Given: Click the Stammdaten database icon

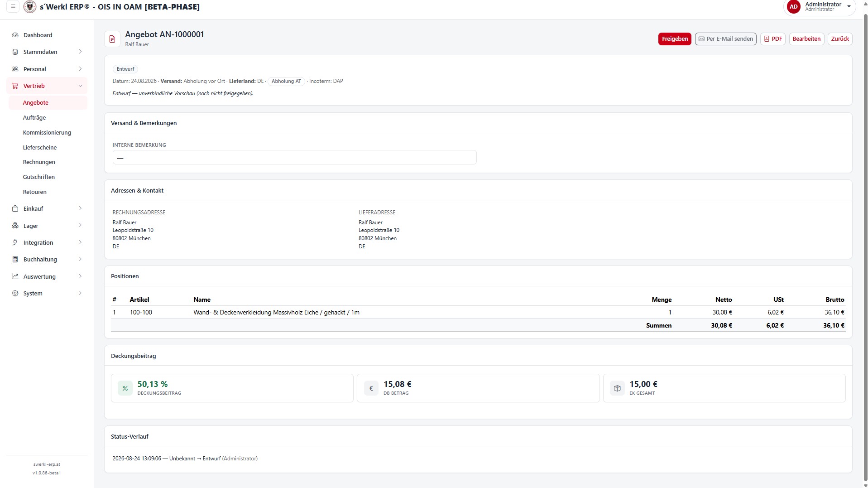Looking at the screenshot, I should tap(15, 52).
